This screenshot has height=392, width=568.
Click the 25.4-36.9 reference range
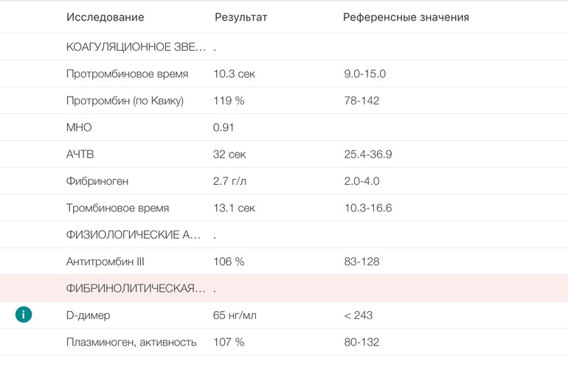coord(367,155)
